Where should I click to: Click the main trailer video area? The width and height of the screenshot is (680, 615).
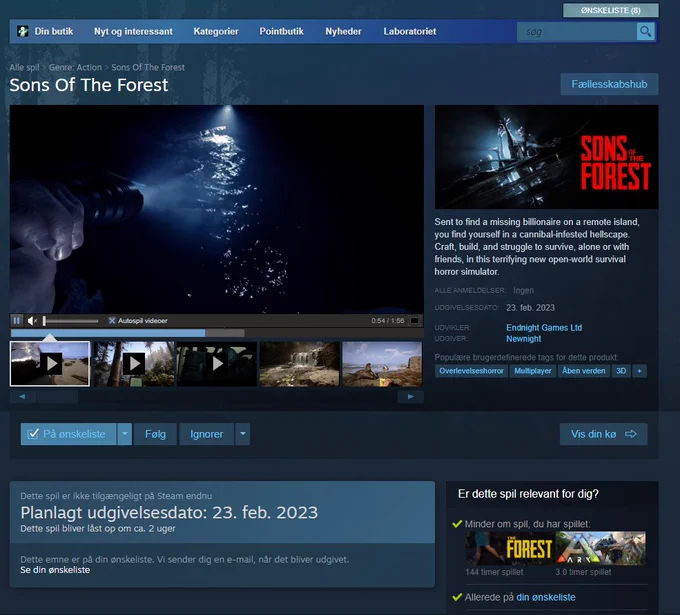217,209
